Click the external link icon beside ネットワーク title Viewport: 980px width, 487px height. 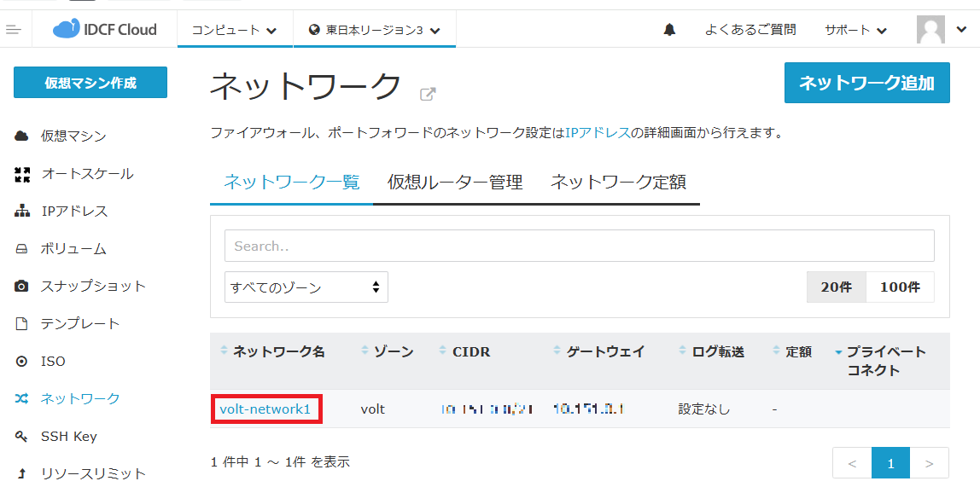point(428,94)
